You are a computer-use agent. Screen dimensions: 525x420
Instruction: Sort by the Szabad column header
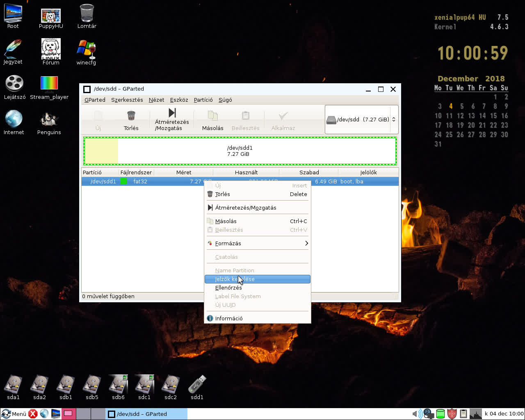(309, 172)
